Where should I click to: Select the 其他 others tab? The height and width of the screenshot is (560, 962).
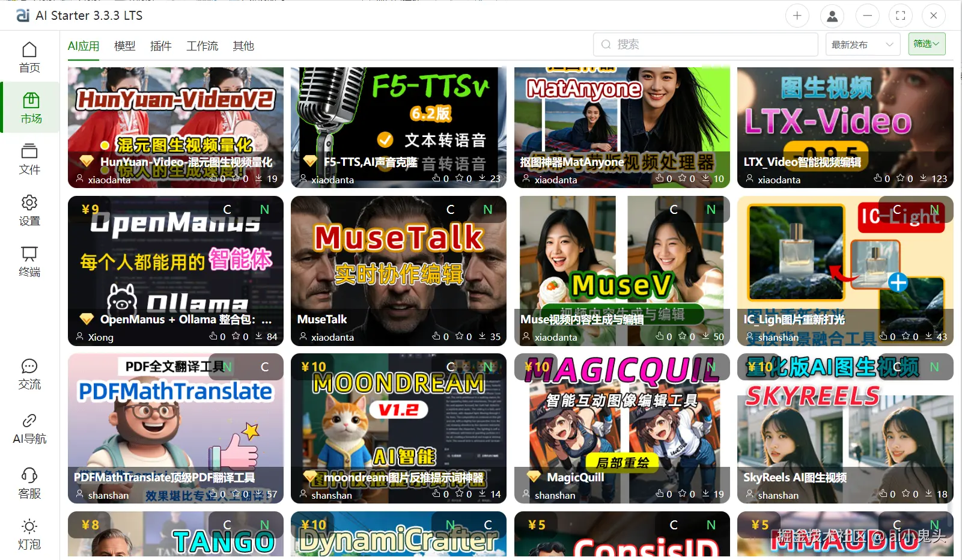point(243,46)
